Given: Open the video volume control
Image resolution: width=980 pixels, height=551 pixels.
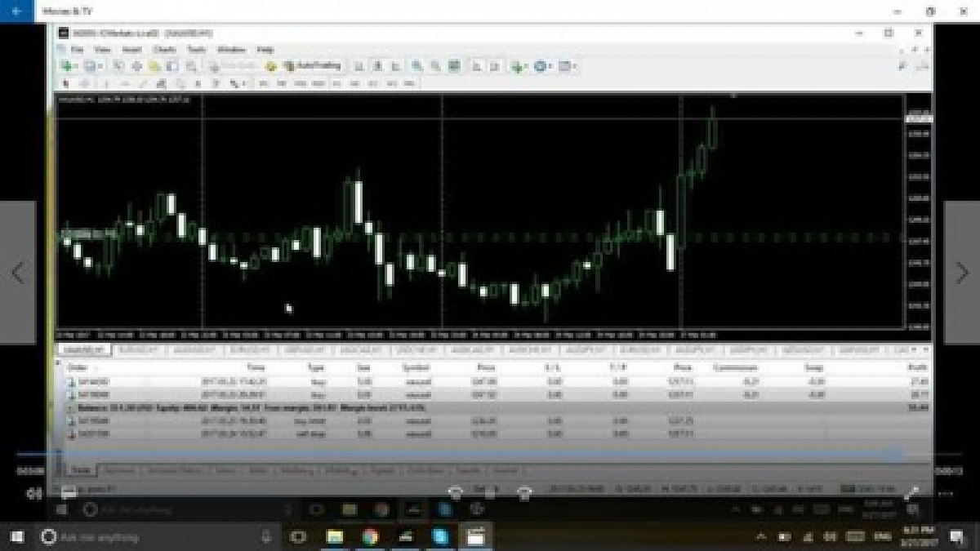Looking at the screenshot, I should [33, 493].
